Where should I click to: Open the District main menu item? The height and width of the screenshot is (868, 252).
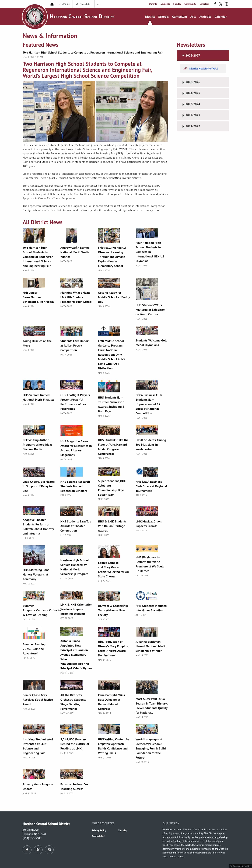pos(150,16)
